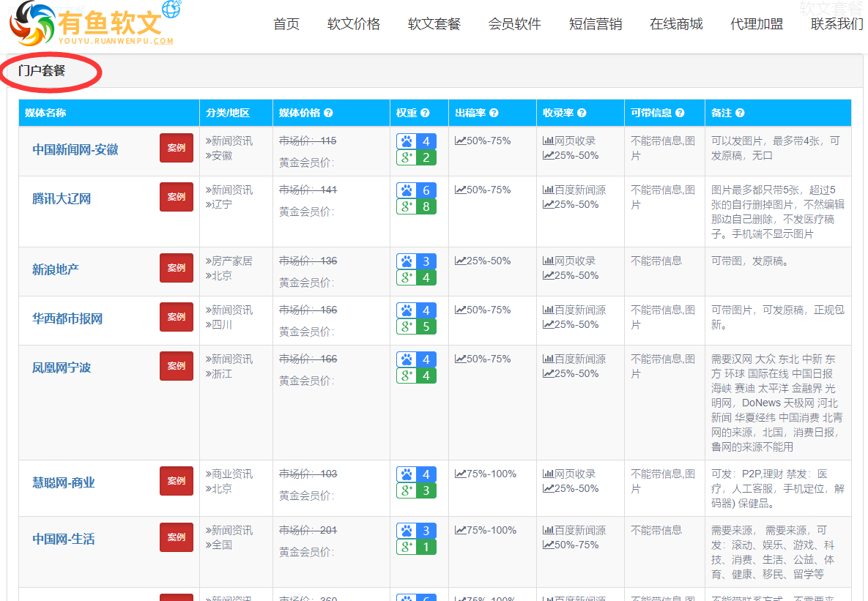The image size is (868, 601).
Task: Click »房产家居 category text
Action: click(x=229, y=261)
